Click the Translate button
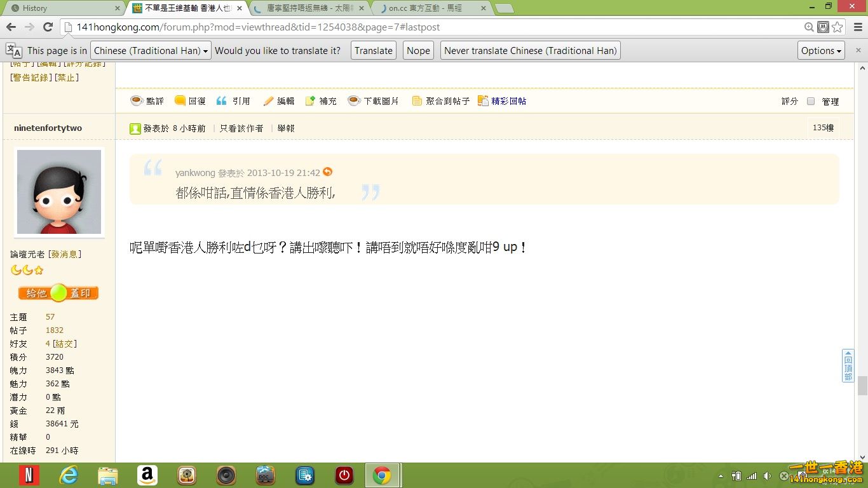This screenshot has height=488, width=868. click(373, 50)
